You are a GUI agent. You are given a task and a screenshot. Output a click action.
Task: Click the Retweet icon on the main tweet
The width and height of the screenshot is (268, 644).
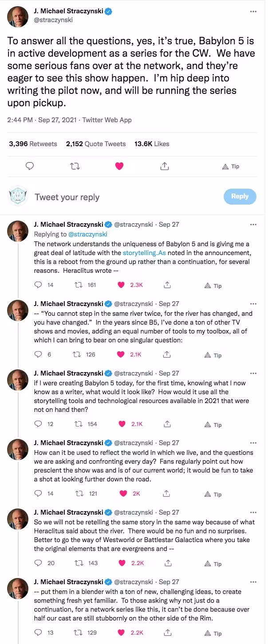pyautogui.click(x=75, y=166)
